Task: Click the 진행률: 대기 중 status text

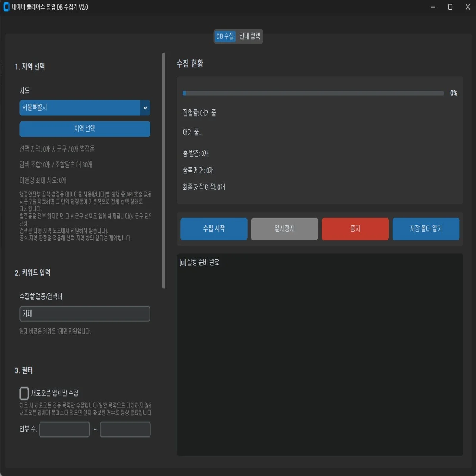Action: tap(200, 113)
